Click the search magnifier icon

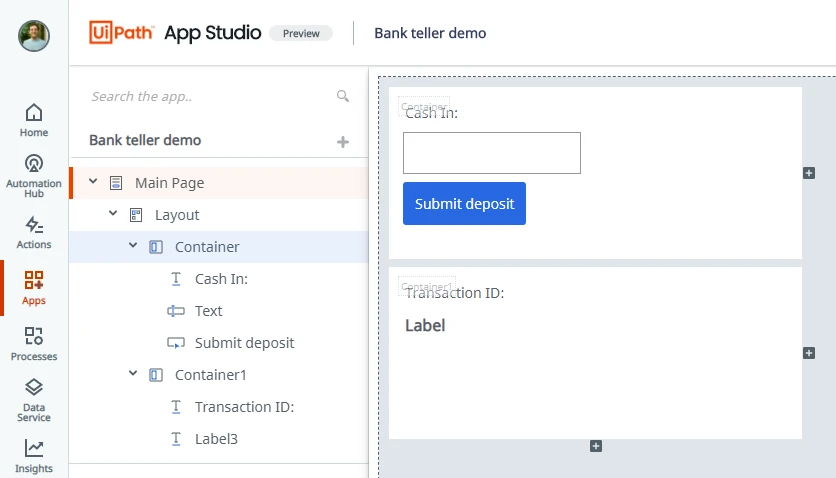pos(343,96)
